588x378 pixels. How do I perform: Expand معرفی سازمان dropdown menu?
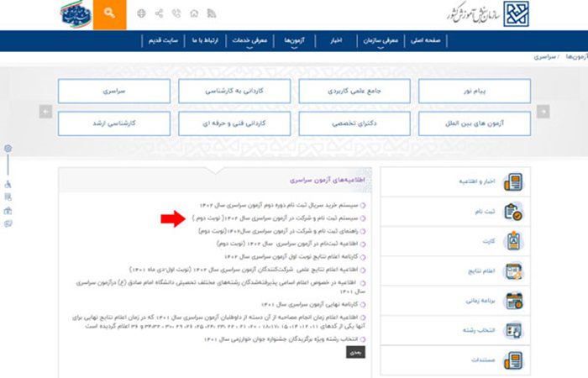pos(381,41)
